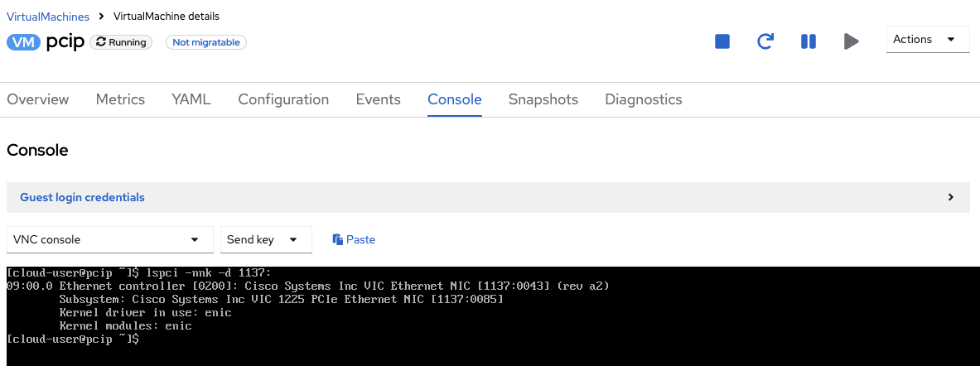This screenshot has width=980, height=366.
Task: Click the start (play) VM icon
Action: coord(852,41)
